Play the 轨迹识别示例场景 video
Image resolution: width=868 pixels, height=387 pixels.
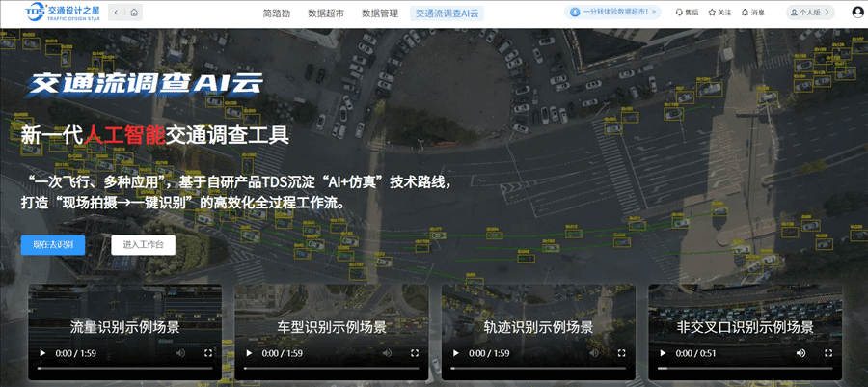point(456,353)
